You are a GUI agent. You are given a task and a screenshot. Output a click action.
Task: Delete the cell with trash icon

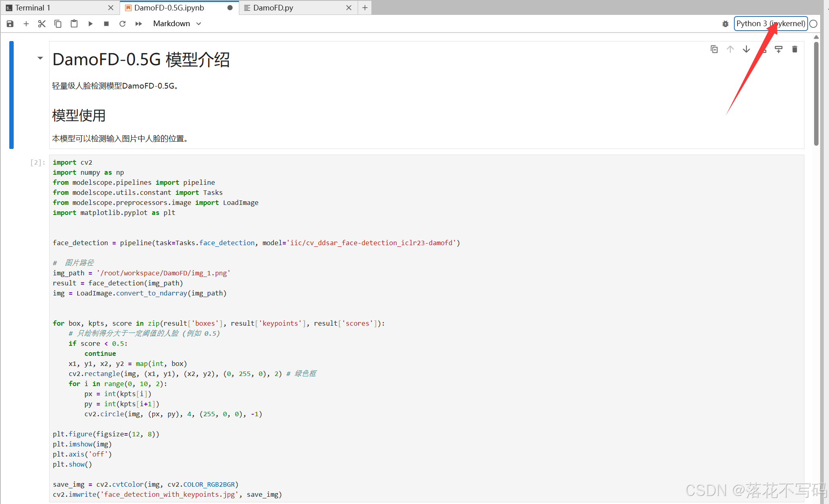coord(794,49)
